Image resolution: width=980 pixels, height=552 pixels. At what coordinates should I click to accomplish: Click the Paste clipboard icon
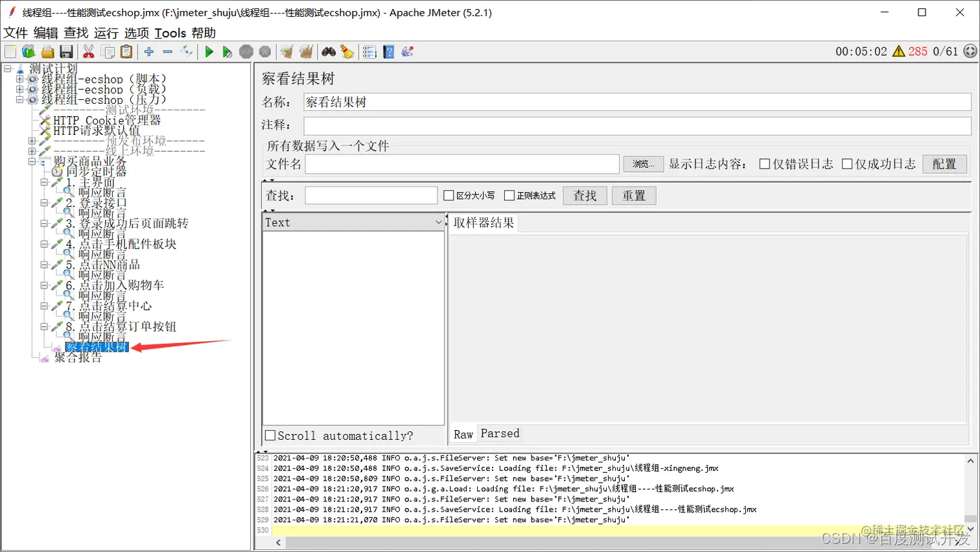(x=127, y=51)
